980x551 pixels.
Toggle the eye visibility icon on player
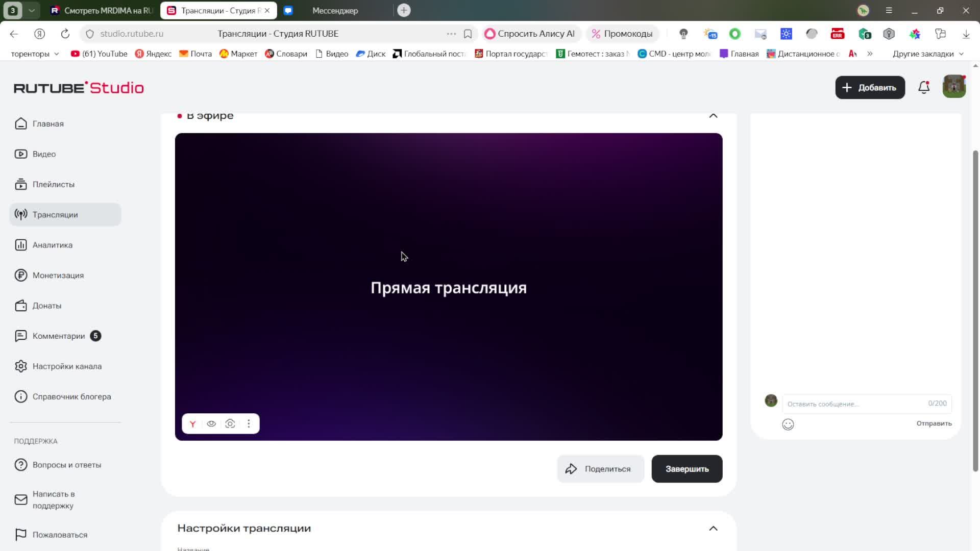211,423
